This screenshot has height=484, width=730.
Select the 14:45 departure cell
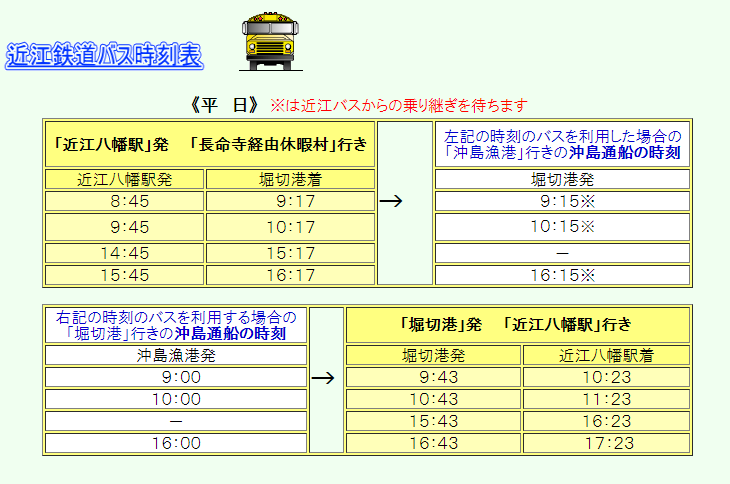click(124, 253)
